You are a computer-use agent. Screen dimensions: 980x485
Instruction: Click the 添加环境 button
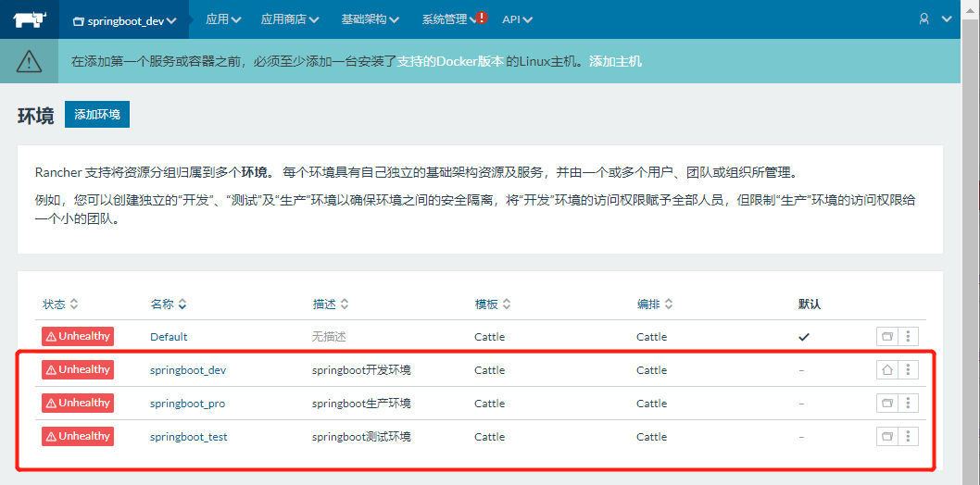[97, 115]
